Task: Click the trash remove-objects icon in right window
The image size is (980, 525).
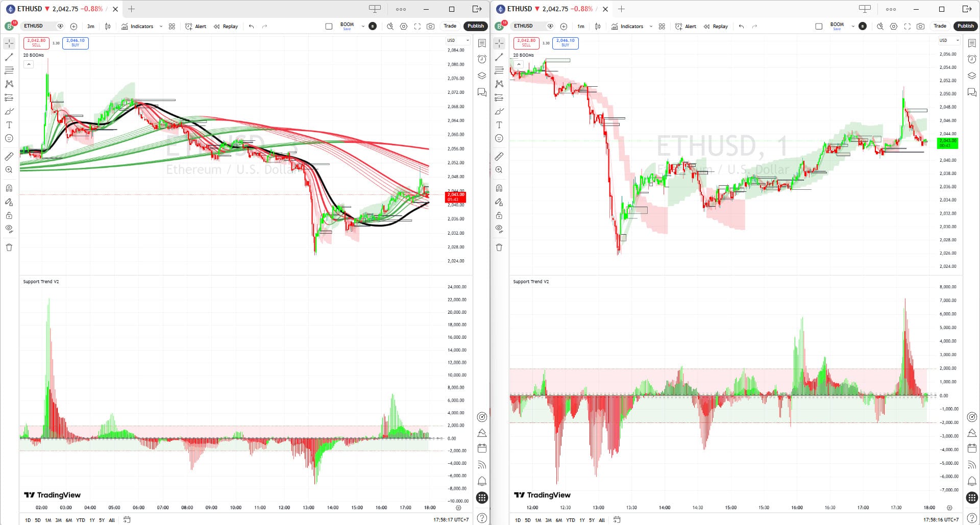Action: click(x=499, y=247)
